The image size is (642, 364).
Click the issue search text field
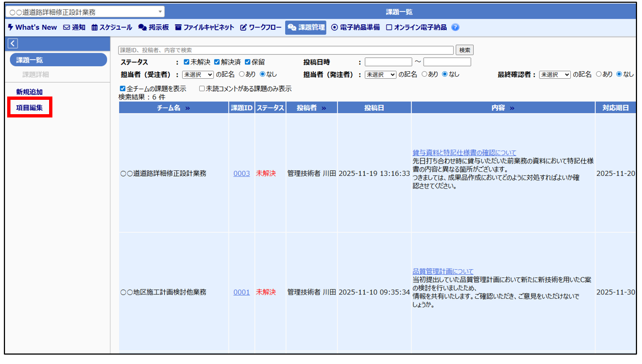pyautogui.click(x=286, y=50)
